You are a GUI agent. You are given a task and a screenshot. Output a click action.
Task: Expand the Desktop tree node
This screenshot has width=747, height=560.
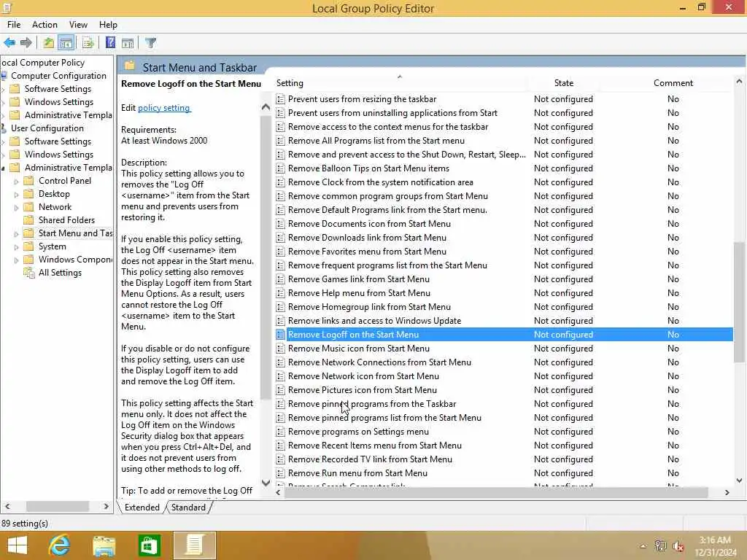click(x=17, y=195)
